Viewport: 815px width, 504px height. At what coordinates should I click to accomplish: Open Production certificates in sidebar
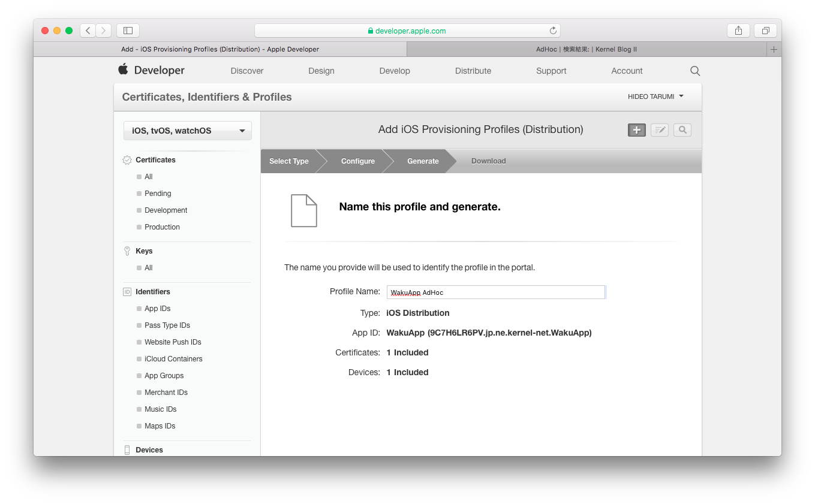pos(162,227)
